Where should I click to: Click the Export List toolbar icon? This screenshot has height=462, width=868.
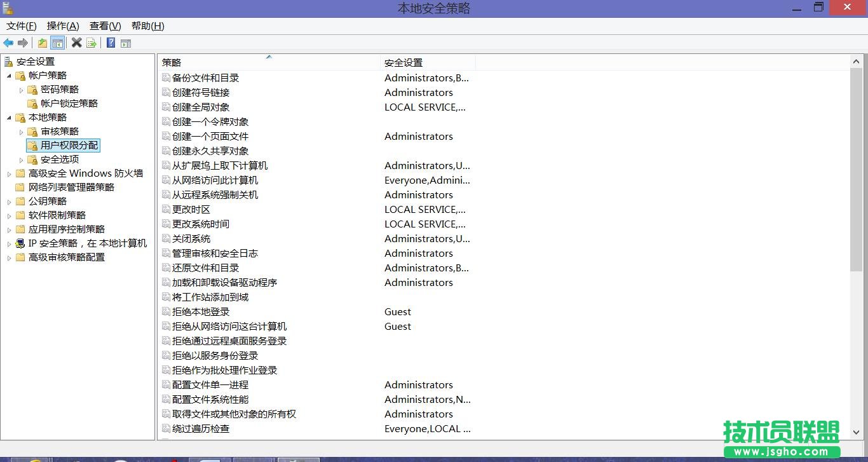point(92,43)
